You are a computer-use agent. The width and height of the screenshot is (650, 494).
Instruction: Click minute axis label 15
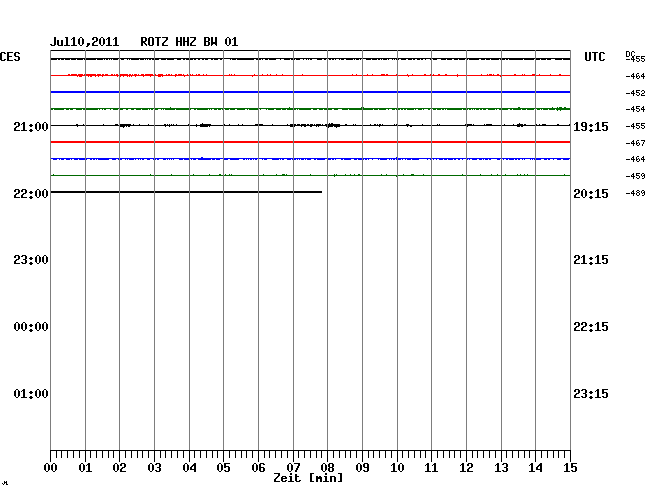(x=570, y=468)
